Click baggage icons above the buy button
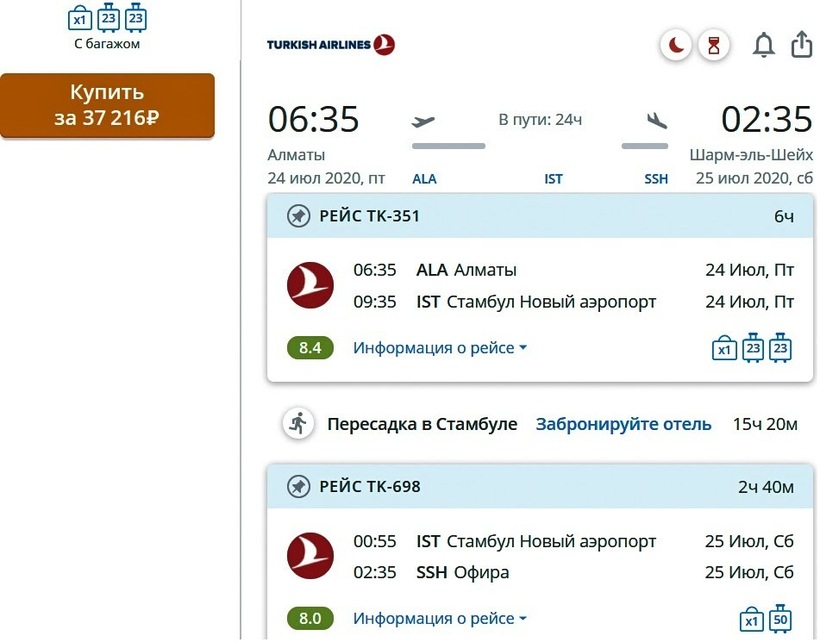 pyautogui.click(x=107, y=18)
